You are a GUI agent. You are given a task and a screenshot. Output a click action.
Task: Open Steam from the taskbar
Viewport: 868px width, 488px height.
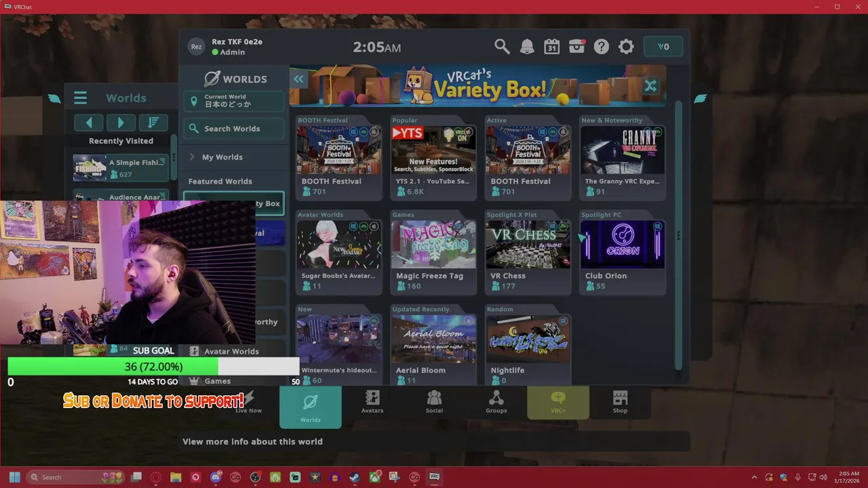[x=355, y=477]
